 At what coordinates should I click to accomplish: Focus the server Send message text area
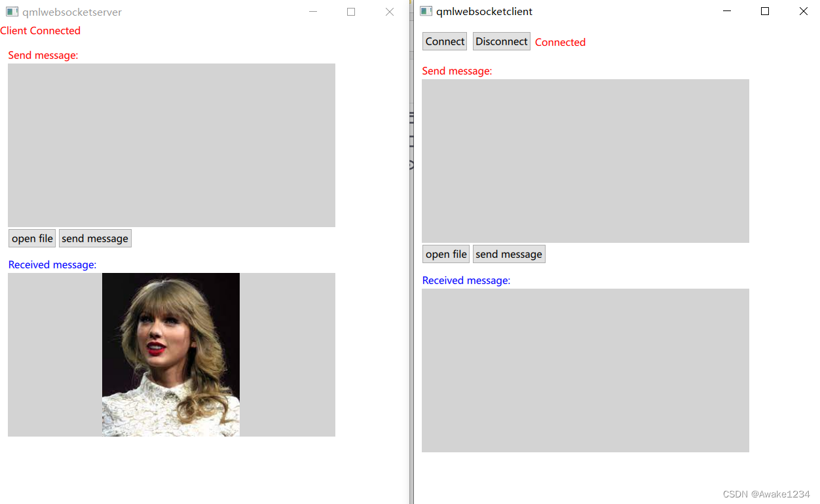tap(172, 145)
